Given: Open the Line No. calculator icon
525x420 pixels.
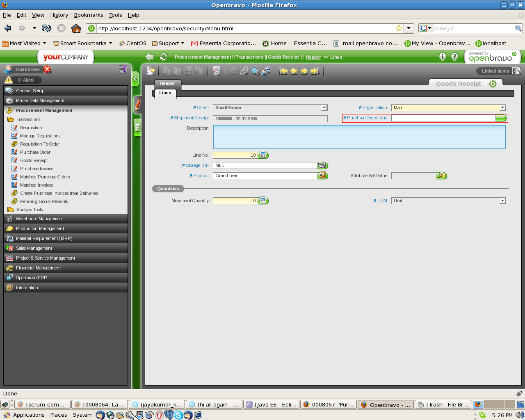Looking at the screenshot, I should click(x=263, y=155).
